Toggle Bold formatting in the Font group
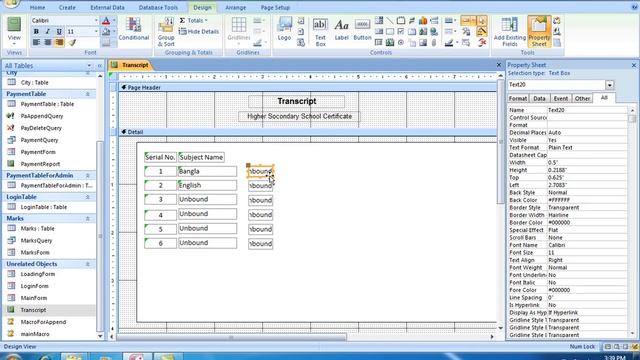The image size is (640, 360). click(x=36, y=31)
